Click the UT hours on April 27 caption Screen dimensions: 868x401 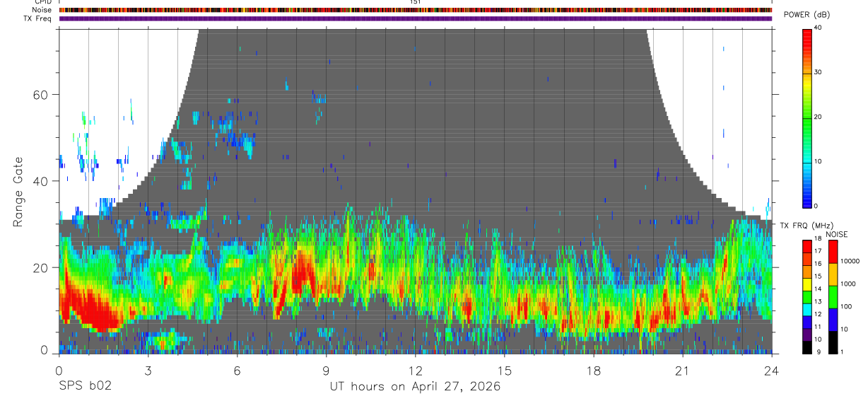click(x=415, y=387)
